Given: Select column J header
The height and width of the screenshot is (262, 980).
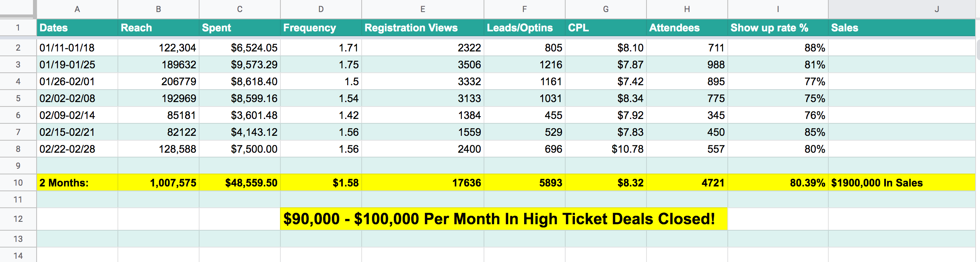Looking at the screenshot, I should click(937, 9).
